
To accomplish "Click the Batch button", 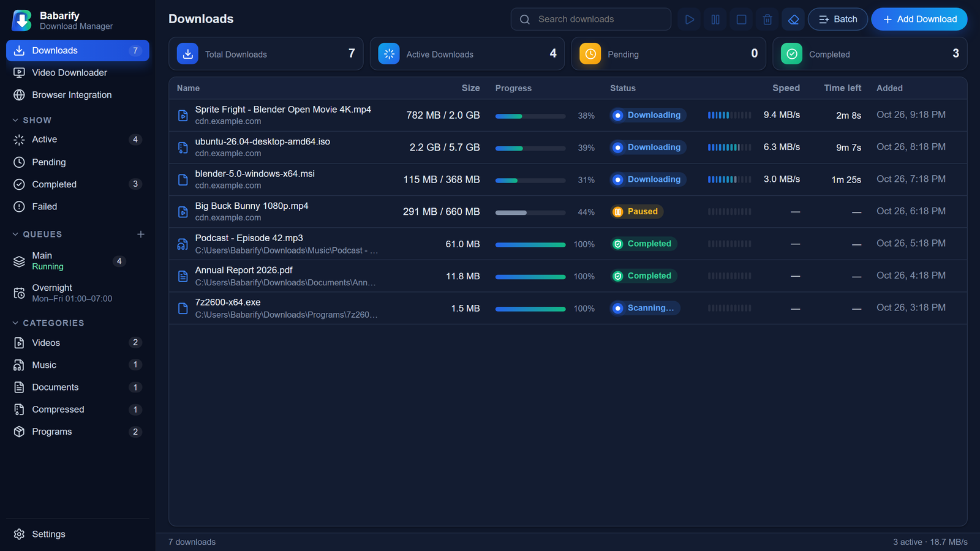I will [837, 19].
